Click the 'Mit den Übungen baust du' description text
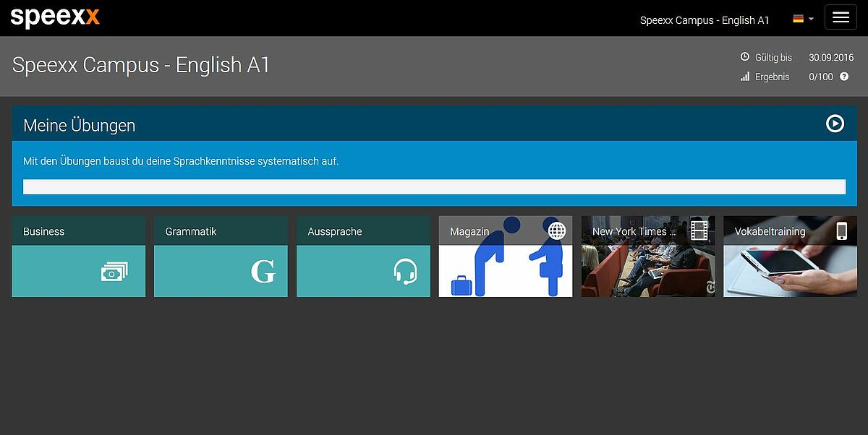868x435 pixels. tap(181, 161)
